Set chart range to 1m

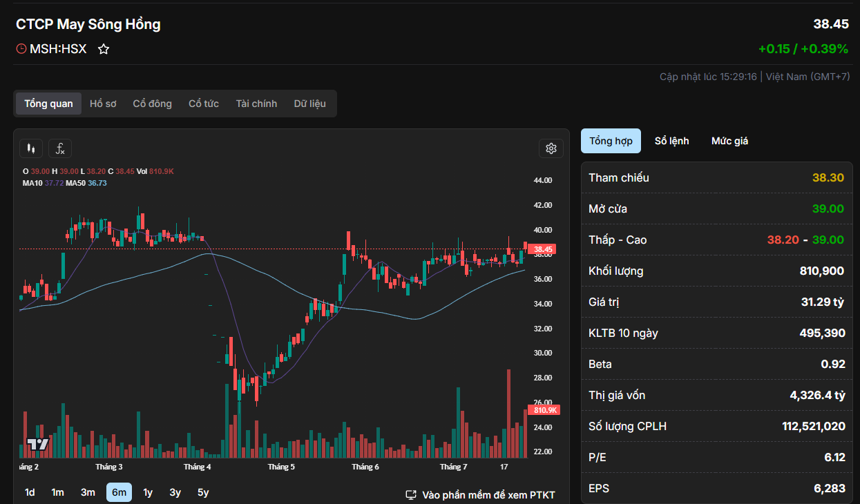57,492
